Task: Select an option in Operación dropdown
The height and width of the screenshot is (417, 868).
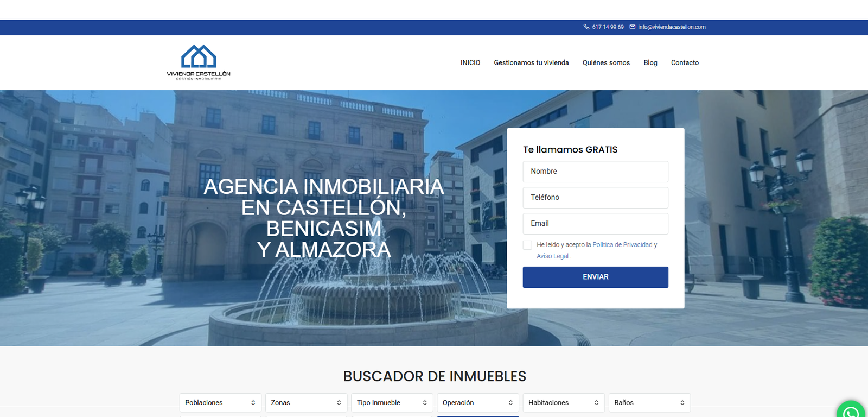Action: pos(477,402)
